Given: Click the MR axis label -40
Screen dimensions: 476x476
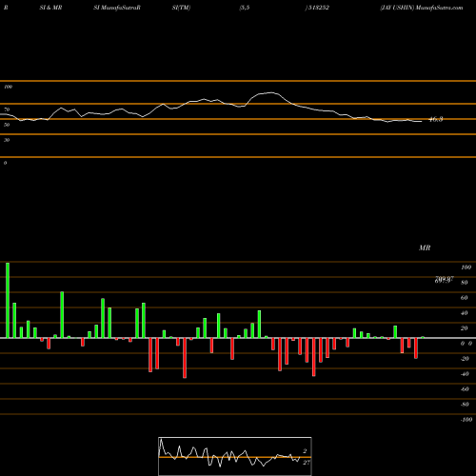Looking at the screenshot, I should tap(465, 374).
